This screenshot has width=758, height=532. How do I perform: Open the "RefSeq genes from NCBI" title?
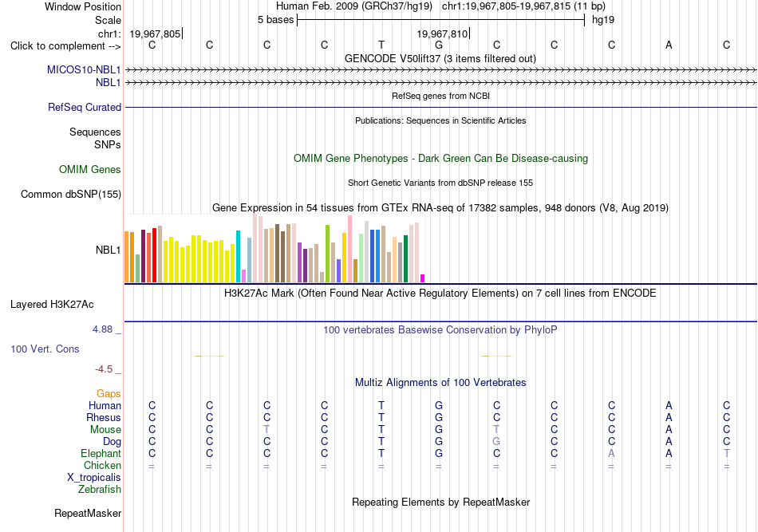(440, 96)
